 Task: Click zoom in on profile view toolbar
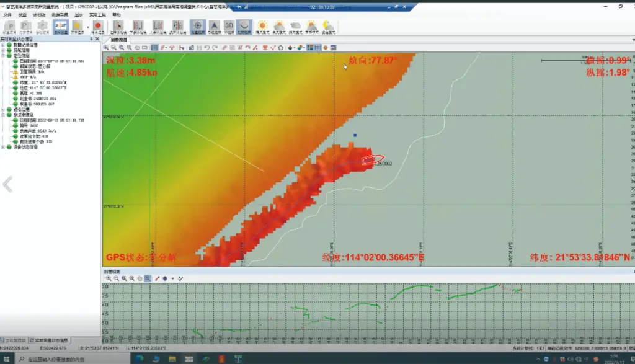pyautogui.click(x=108, y=278)
